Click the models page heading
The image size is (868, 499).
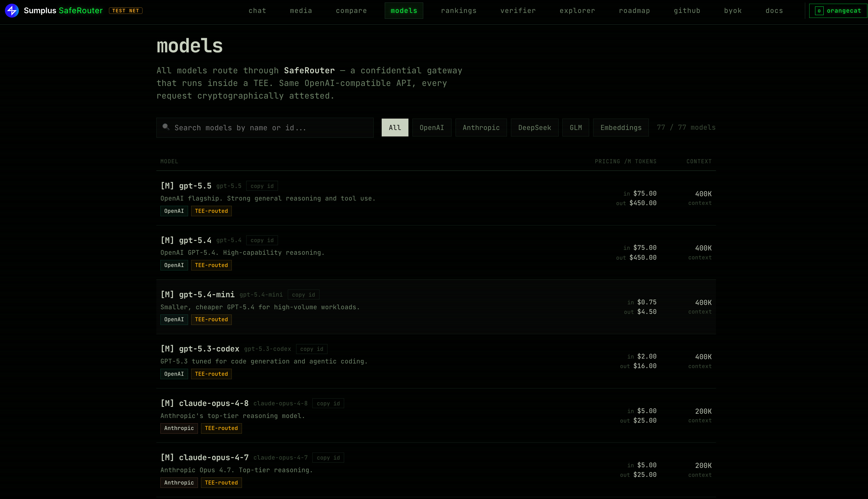(190, 46)
